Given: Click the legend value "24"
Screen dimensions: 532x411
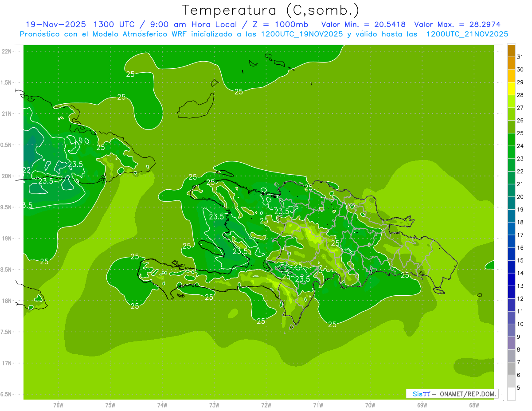Looking at the screenshot, I should 520,146.
